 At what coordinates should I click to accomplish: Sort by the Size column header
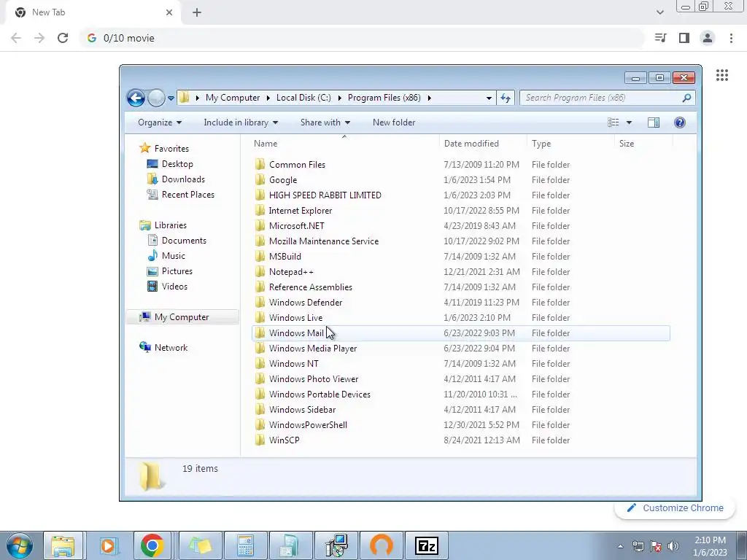(627, 144)
